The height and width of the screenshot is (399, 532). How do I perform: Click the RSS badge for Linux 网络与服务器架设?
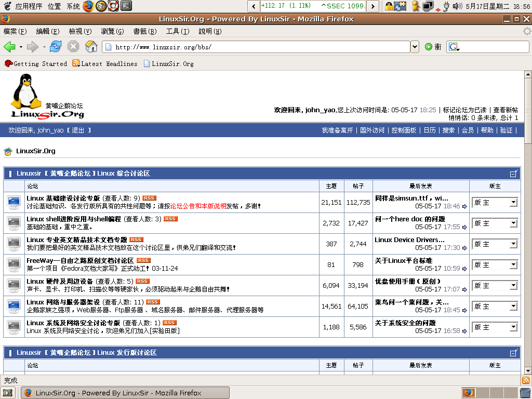[153, 302]
